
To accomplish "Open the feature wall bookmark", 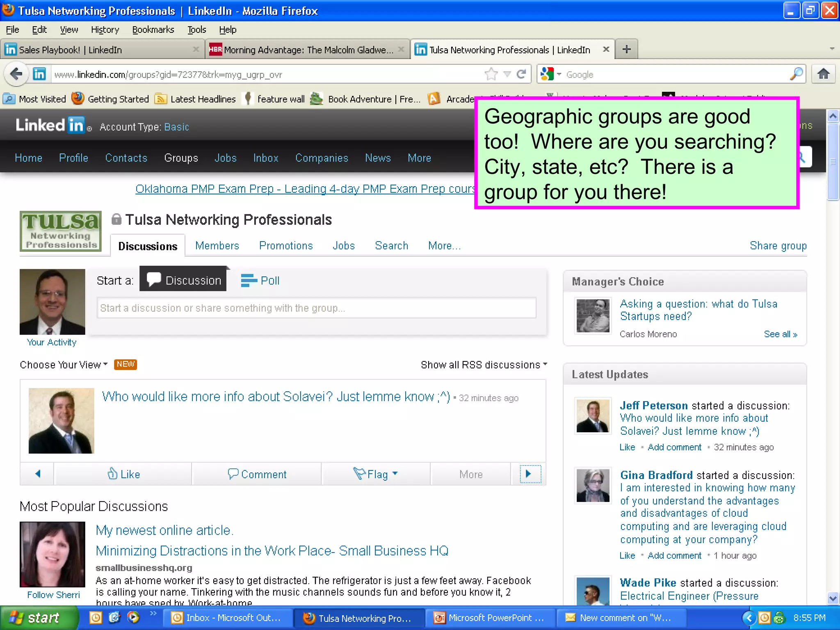I will coord(274,99).
